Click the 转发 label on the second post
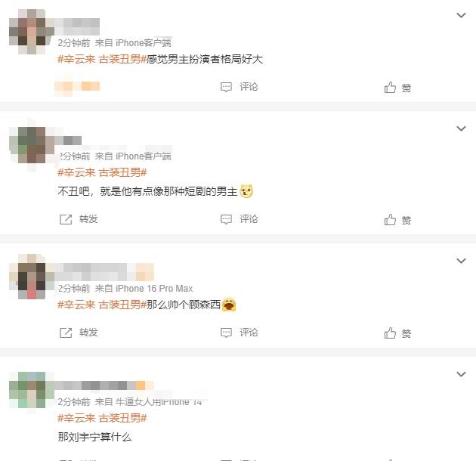 [88, 219]
